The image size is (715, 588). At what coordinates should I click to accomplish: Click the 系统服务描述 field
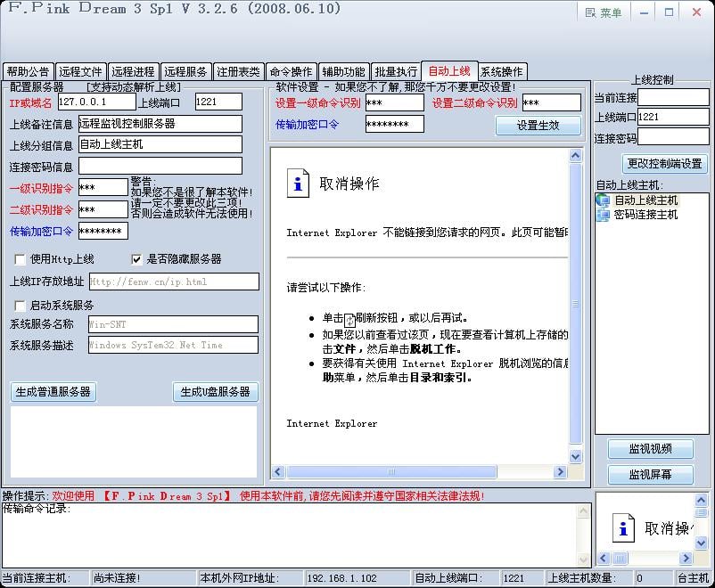point(173,345)
